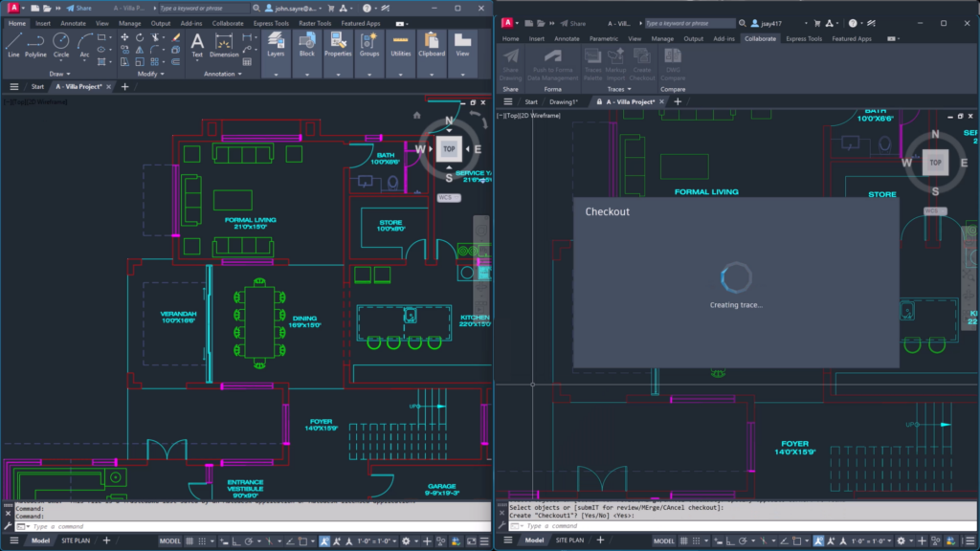This screenshot has height=551, width=980.
Task: Add new layout in right window
Action: tap(600, 540)
